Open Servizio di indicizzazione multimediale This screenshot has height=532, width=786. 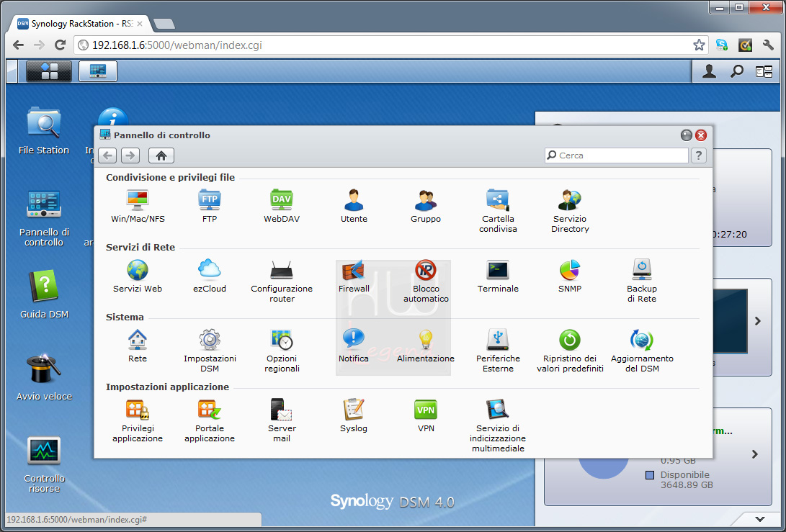pyautogui.click(x=498, y=425)
